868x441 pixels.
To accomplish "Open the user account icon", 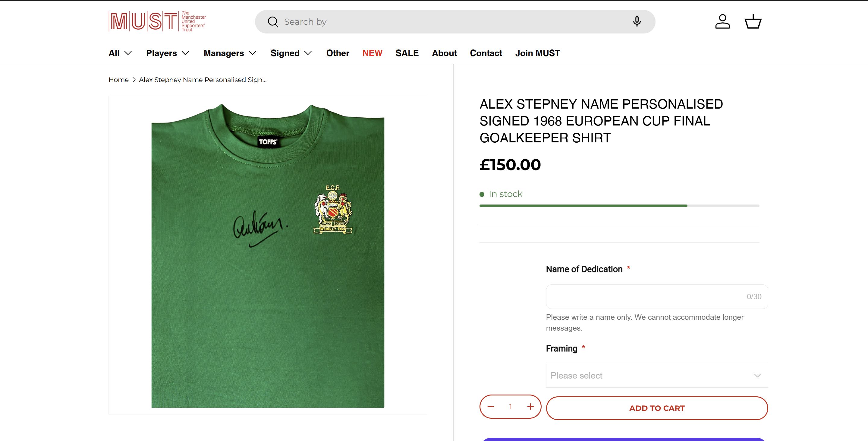I will pos(722,22).
